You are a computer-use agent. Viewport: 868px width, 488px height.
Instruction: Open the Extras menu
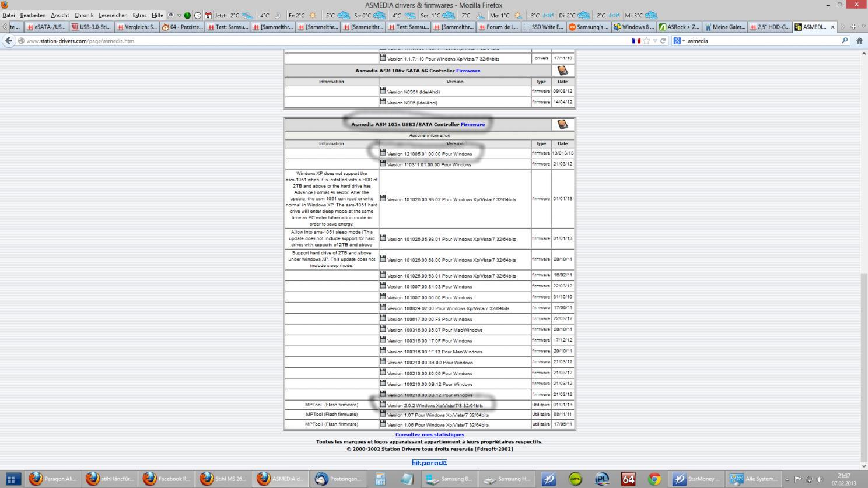(139, 15)
